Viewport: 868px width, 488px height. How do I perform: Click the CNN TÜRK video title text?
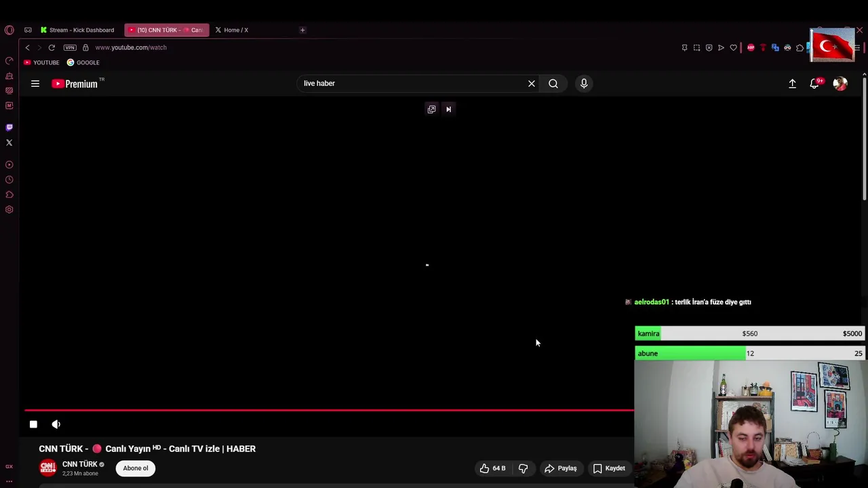point(147,449)
